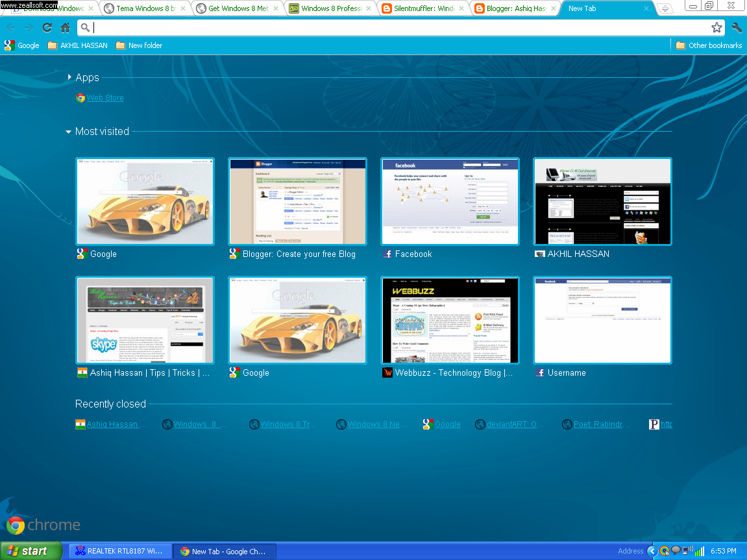Click the Blogger favicon beside Create your free Blog
The width and height of the screenshot is (747, 560).
(234, 254)
